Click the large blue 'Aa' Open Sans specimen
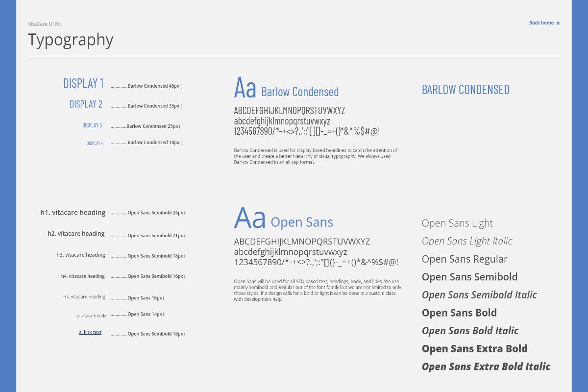Viewport: 588px width, 392px height. [250, 219]
